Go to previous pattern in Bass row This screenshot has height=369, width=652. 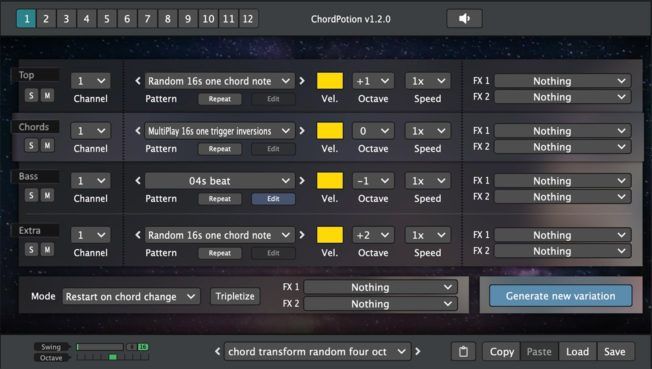(x=138, y=181)
